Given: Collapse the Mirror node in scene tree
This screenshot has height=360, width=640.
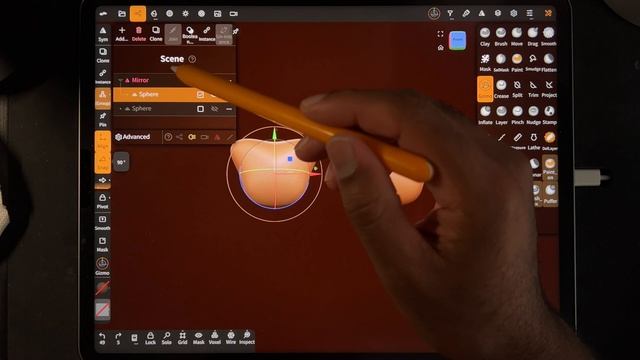Looking at the screenshot, I should click(x=120, y=80).
